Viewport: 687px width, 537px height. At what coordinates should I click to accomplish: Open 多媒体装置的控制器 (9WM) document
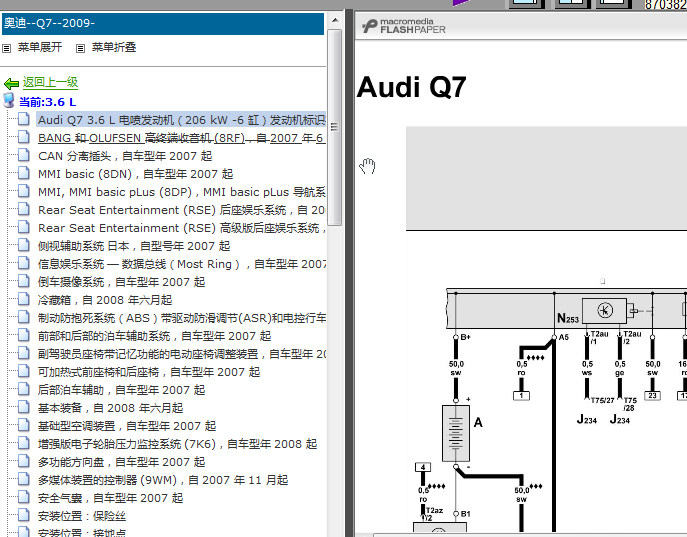tap(163, 480)
